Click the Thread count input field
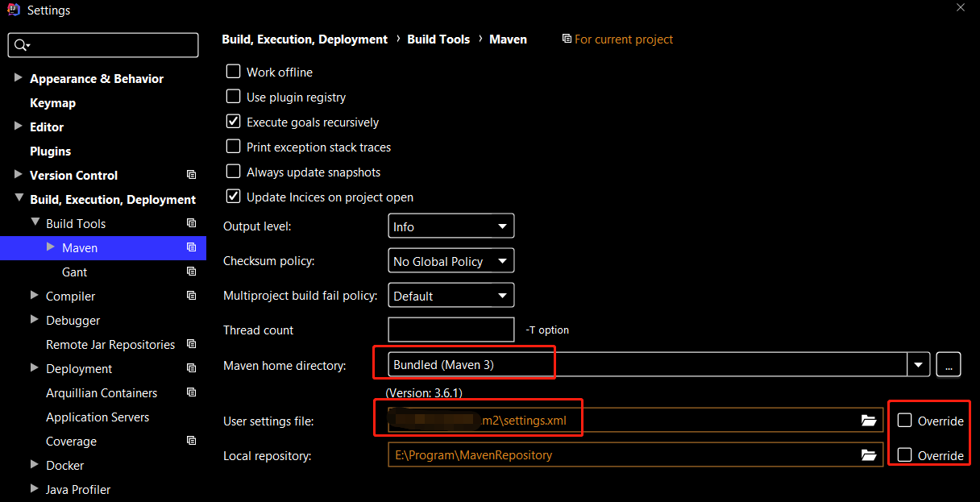This screenshot has height=502, width=980. pos(451,330)
